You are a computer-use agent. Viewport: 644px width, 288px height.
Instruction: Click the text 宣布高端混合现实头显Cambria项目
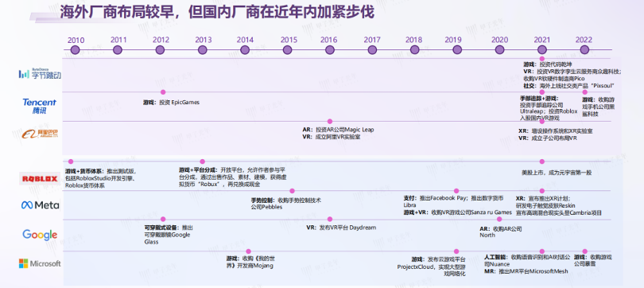[559, 212]
